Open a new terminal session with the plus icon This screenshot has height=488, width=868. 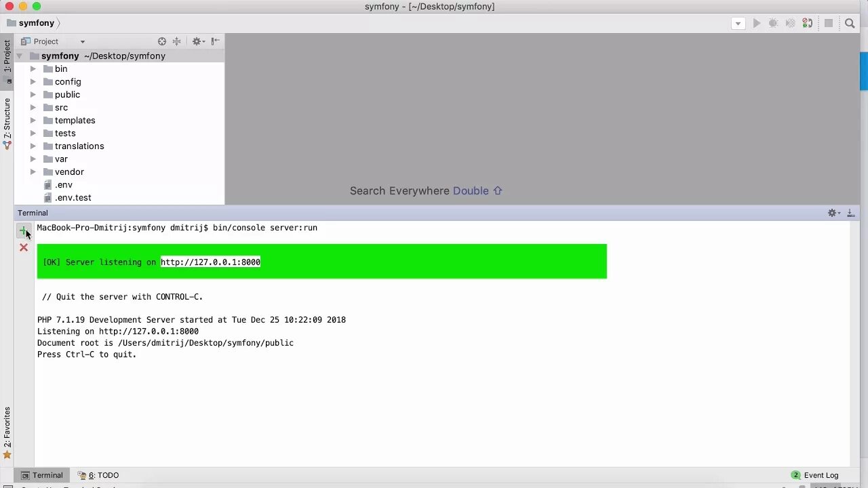point(23,231)
